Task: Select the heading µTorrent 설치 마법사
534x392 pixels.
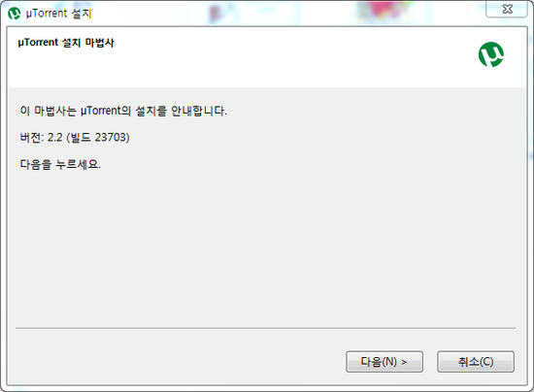Action: [66, 43]
